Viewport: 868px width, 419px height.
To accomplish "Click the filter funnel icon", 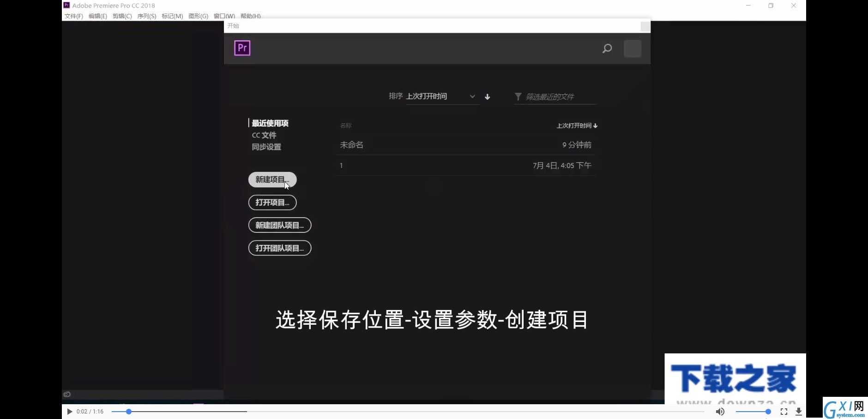I will tap(518, 97).
